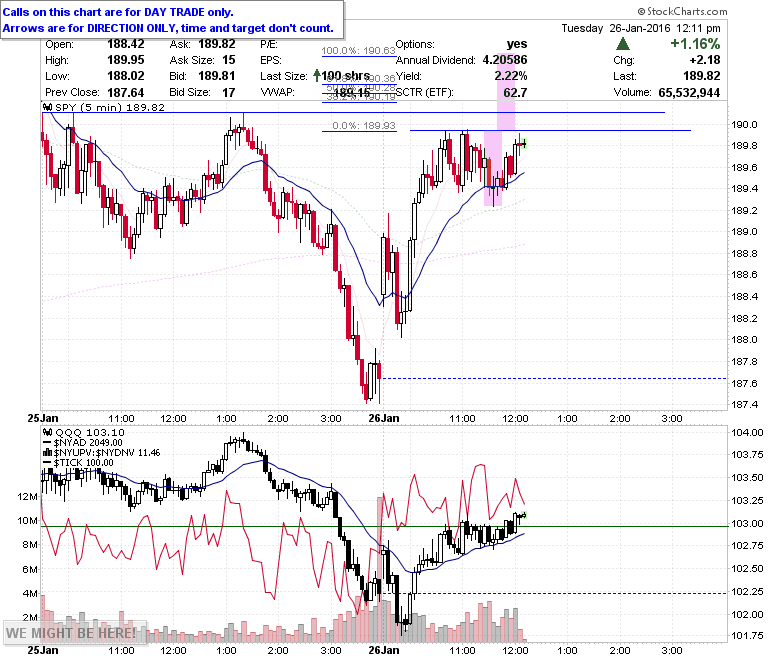Click the green up-triangle change indicator
This screenshot has width=780, height=659.
pyautogui.click(x=622, y=44)
